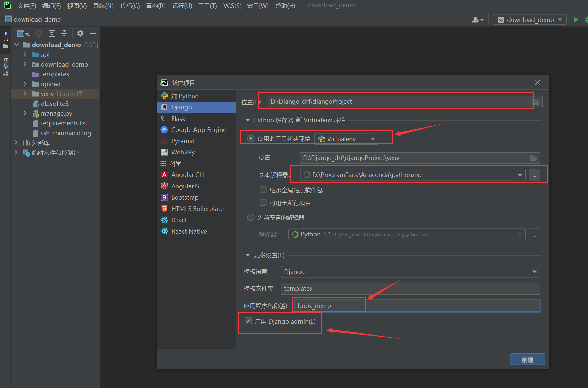
Task: Select React Native project type
Action: click(x=196, y=231)
